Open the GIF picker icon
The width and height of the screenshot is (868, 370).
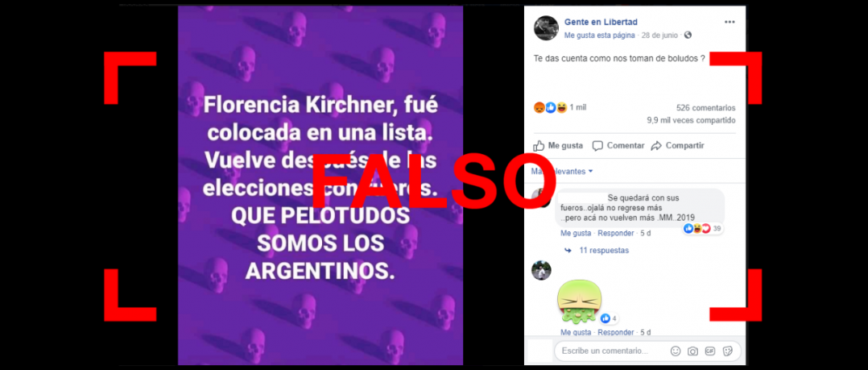click(710, 351)
